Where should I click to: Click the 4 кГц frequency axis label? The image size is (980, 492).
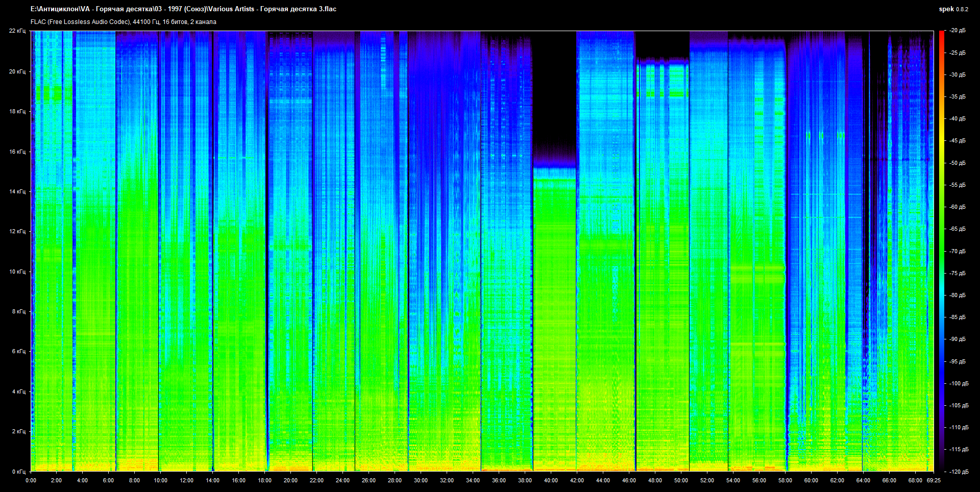click(18, 391)
